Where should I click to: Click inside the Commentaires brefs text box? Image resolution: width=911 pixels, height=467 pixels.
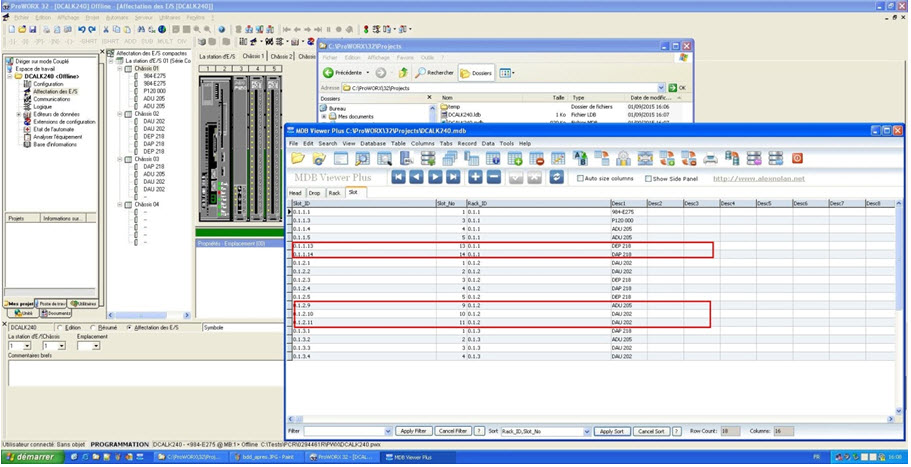pos(145,372)
